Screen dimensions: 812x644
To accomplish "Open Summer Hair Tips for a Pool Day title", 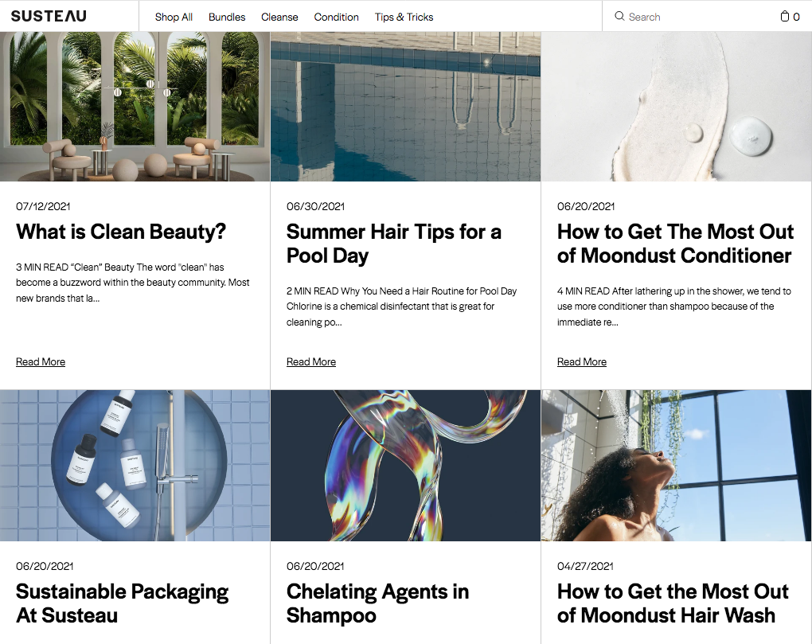I will 393,244.
